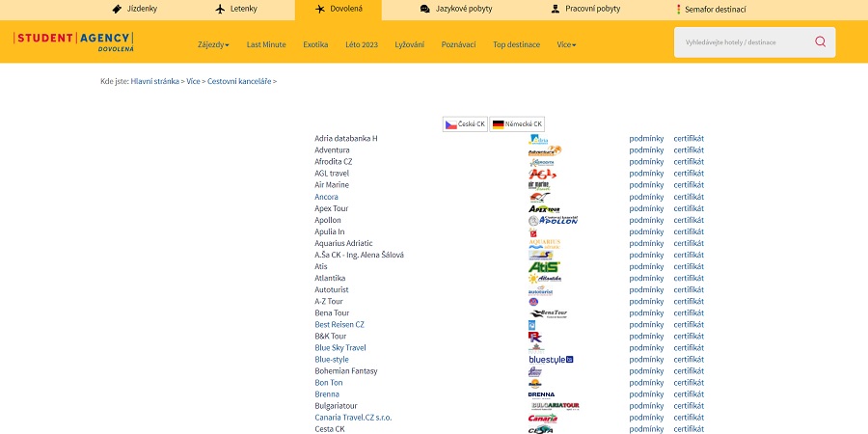Image resolution: width=868 pixels, height=434 pixels.
Task: Open certifikát for Adventura
Action: (x=689, y=150)
